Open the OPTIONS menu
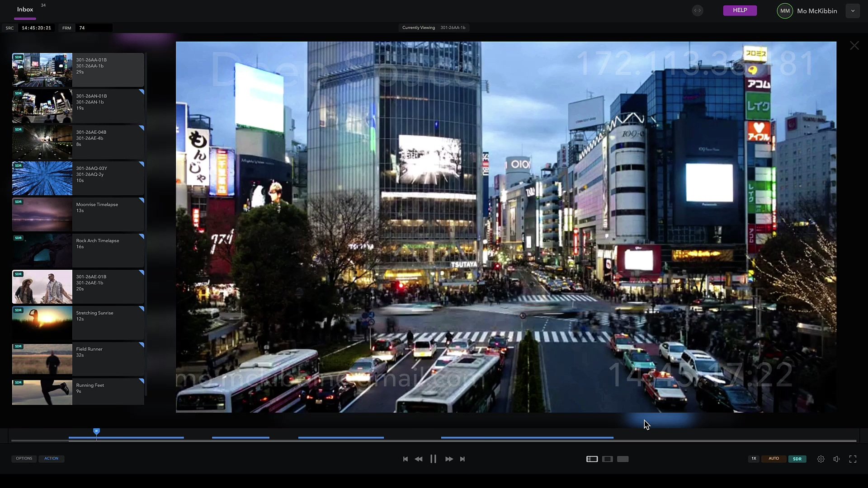The height and width of the screenshot is (488, 868). click(x=24, y=458)
